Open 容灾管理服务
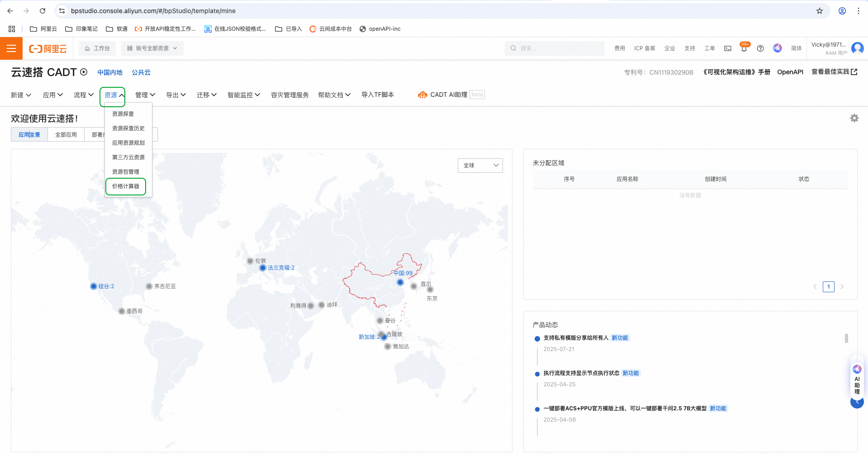The width and height of the screenshot is (868, 456). (290, 95)
